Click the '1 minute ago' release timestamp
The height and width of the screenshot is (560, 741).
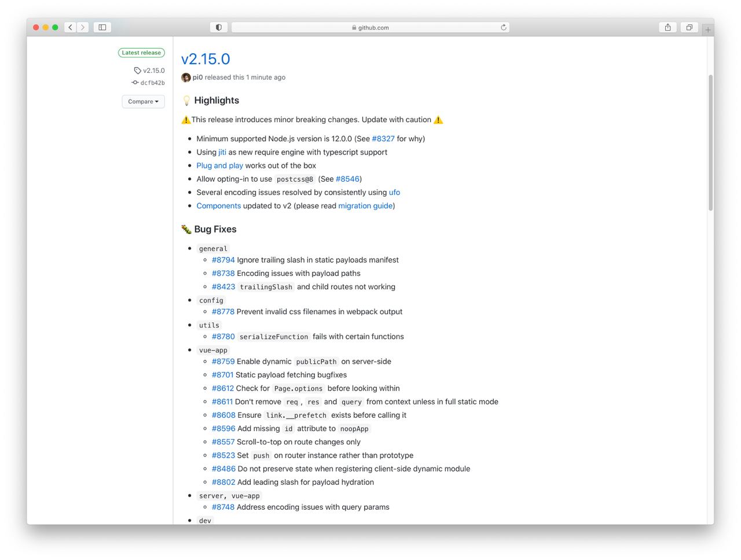click(266, 78)
